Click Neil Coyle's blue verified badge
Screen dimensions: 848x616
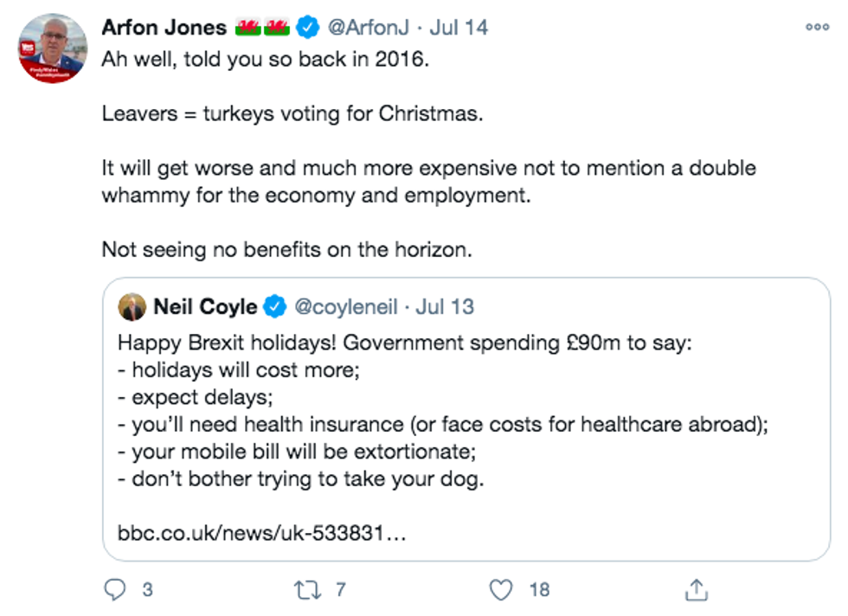275,306
